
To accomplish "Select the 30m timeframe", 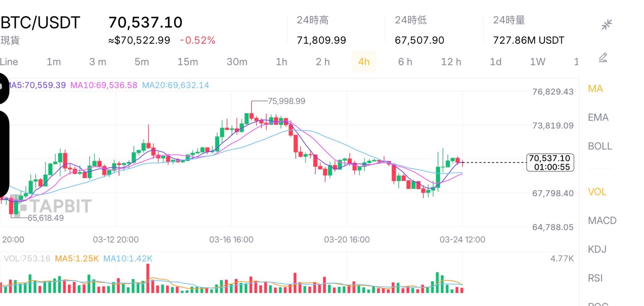I will coord(237,62).
